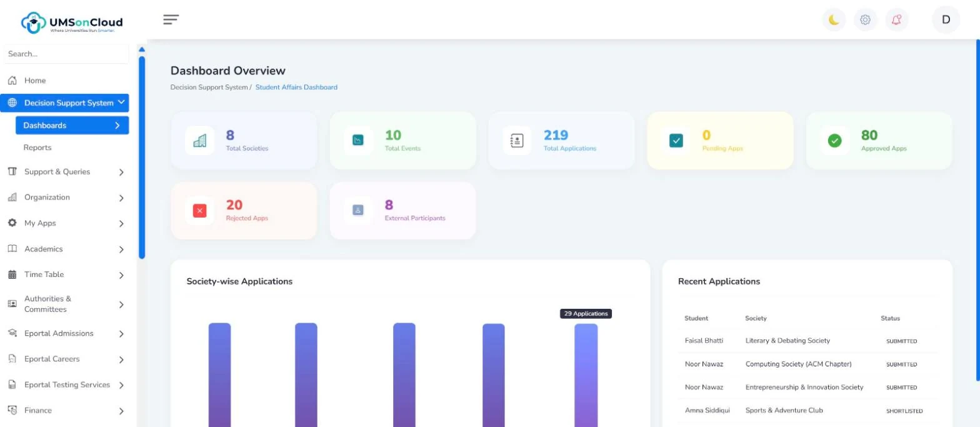The height and width of the screenshot is (427, 980).
Task: Click the My Apps gear icon
Action: point(12,223)
